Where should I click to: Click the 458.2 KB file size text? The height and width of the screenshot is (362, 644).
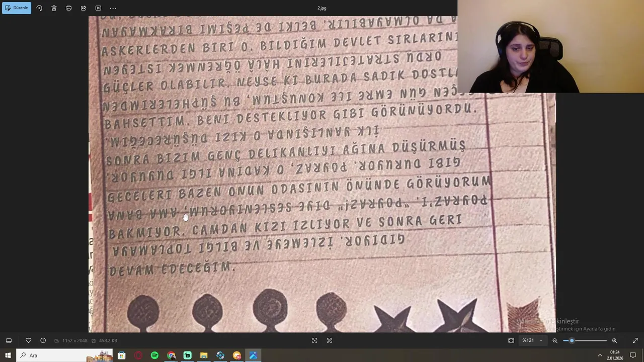(108, 341)
